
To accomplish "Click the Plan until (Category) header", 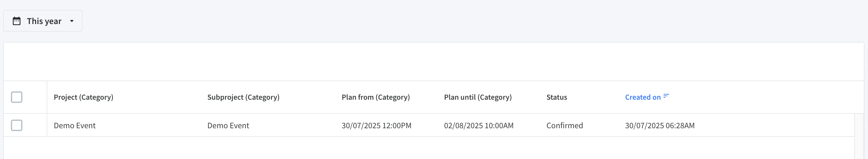I will click(478, 97).
